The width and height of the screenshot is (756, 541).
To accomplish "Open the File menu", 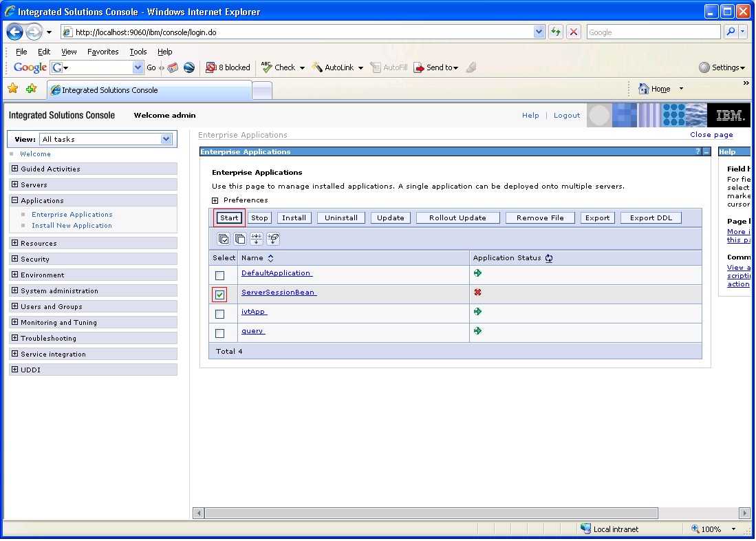I will click(21, 52).
